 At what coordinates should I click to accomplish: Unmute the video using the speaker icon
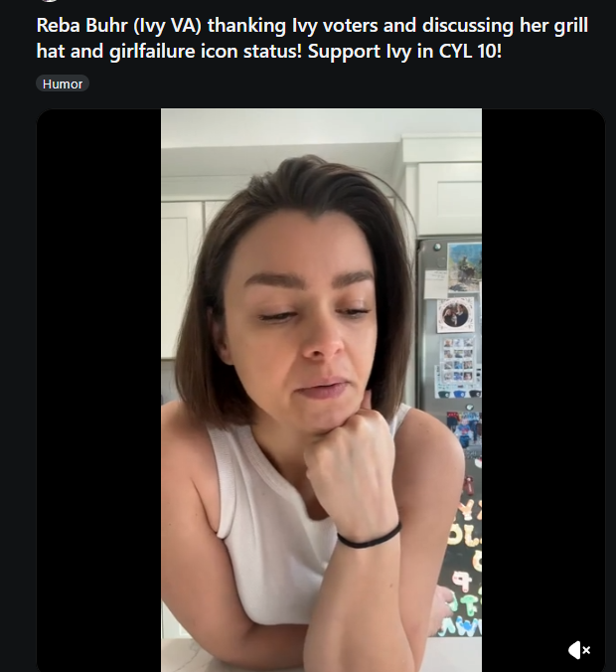[x=579, y=650]
